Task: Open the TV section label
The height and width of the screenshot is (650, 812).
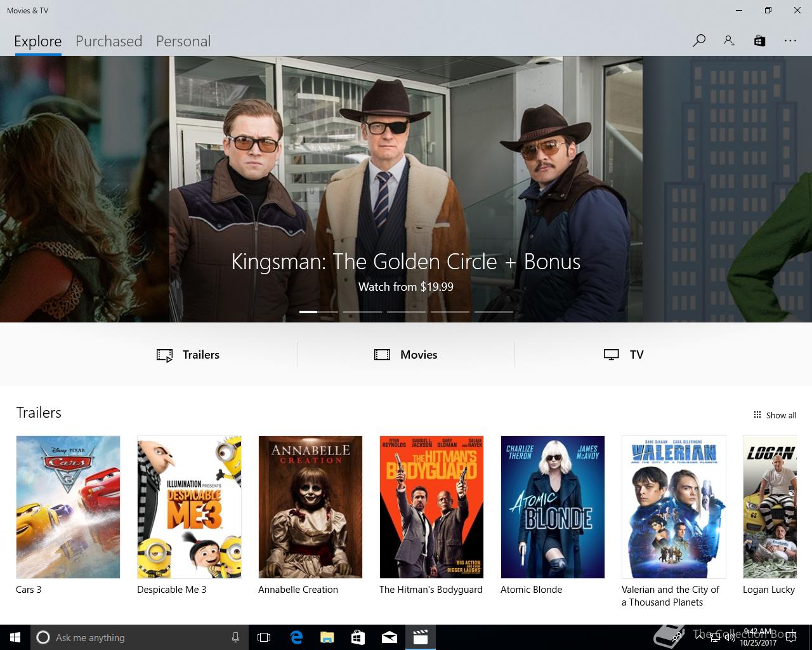Action: coord(637,355)
